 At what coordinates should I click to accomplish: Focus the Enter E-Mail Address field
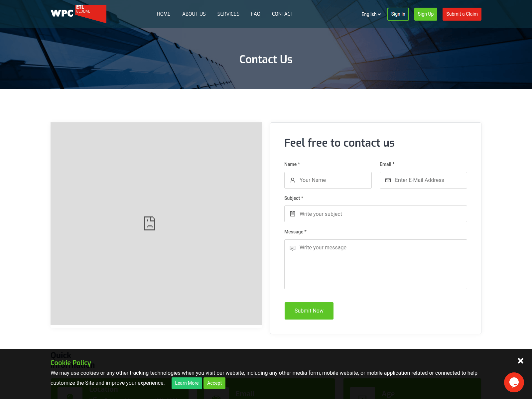423,180
